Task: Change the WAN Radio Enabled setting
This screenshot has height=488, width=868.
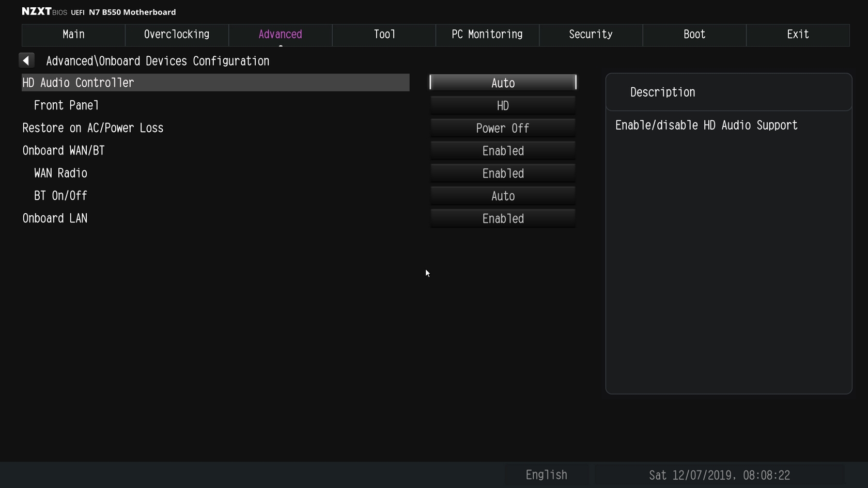Action: pyautogui.click(x=503, y=174)
